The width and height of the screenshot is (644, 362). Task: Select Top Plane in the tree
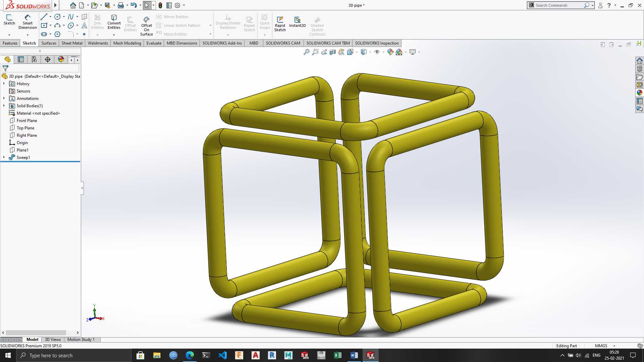[x=25, y=128]
